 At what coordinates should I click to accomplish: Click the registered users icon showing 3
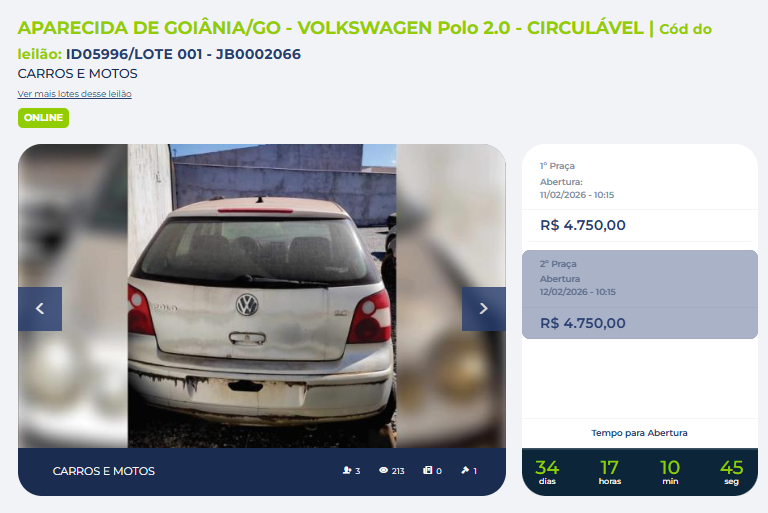tap(347, 470)
